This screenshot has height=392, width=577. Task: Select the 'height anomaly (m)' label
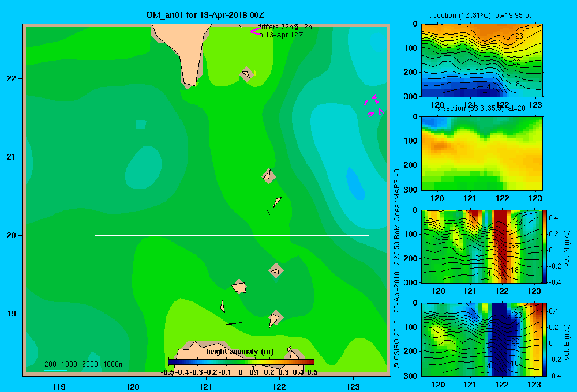240,352
